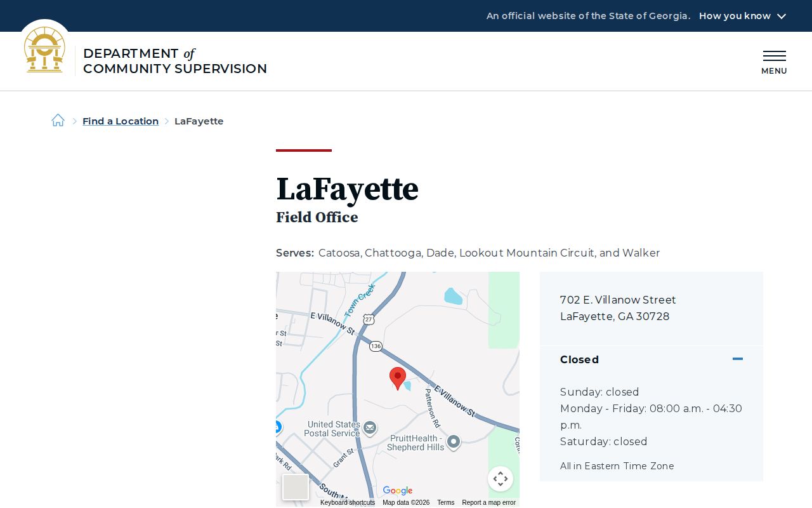812x508 pixels.
Task: Click Sunday: closed hours line
Action: [x=599, y=392]
